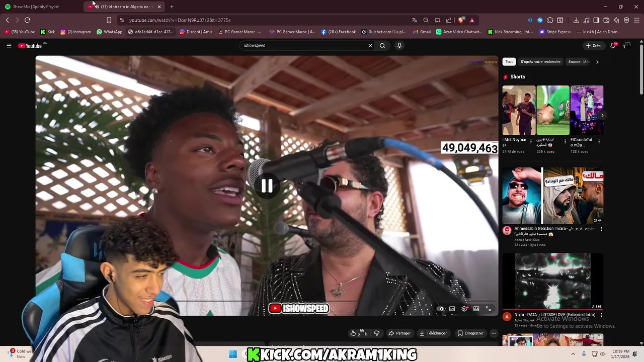Open the I Met Neymar short
644x362 pixels.
point(519,111)
